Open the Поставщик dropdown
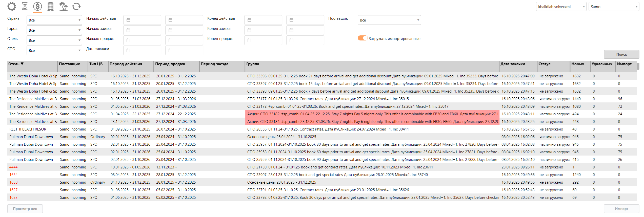Screen dimensions: 644x217 pyautogui.click(x=389, y=20)
